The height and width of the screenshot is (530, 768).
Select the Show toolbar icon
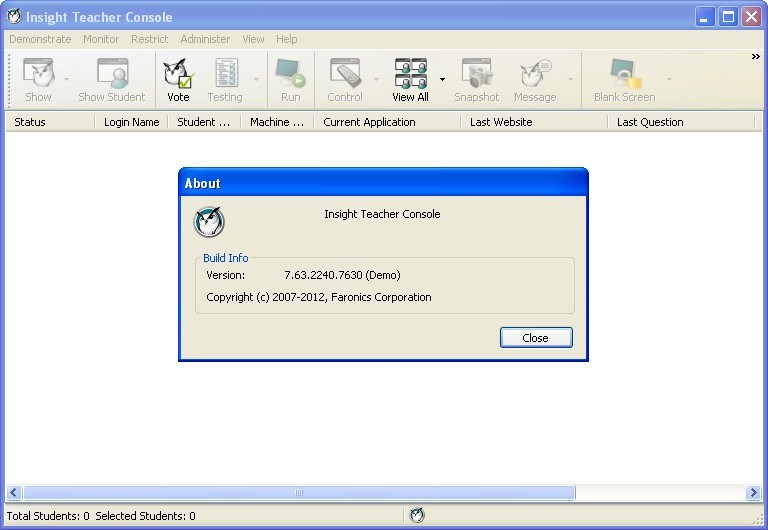(x=38, y=73)
